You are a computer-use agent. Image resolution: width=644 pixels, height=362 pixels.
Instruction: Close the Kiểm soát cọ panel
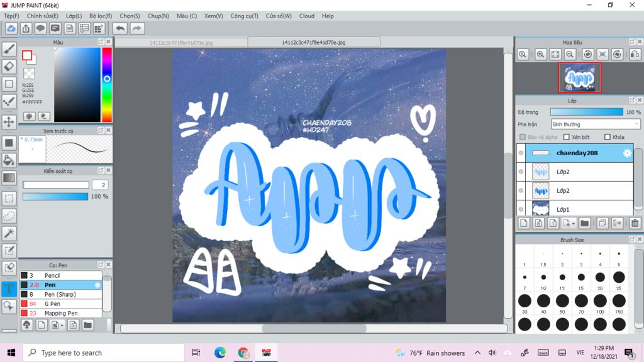[x=108, y=170]
